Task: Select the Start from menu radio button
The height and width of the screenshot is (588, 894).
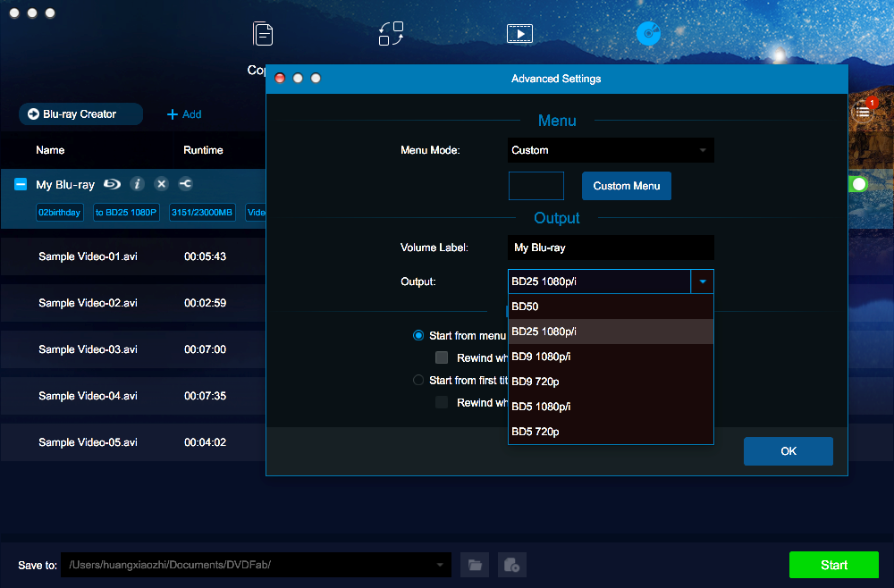Action: [x=418, y=336]
